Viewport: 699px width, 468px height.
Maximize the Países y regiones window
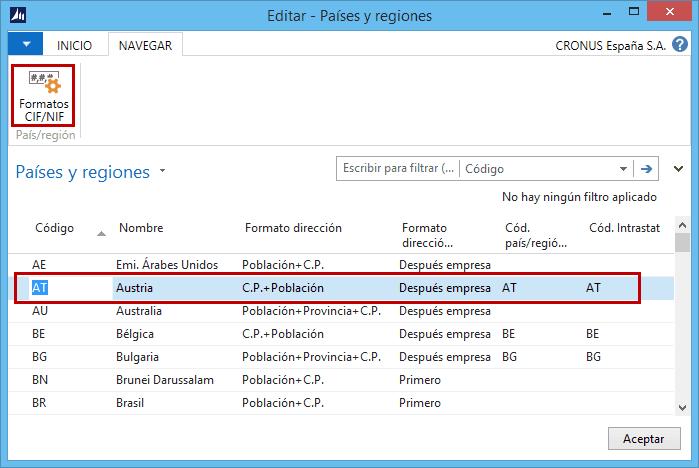click(x=633, y=12)
